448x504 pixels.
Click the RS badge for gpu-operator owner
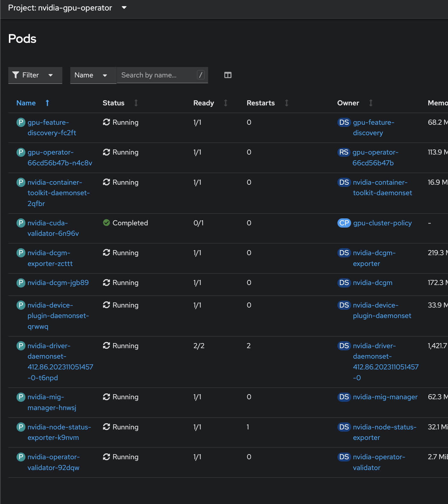click(x=343, y=152)
